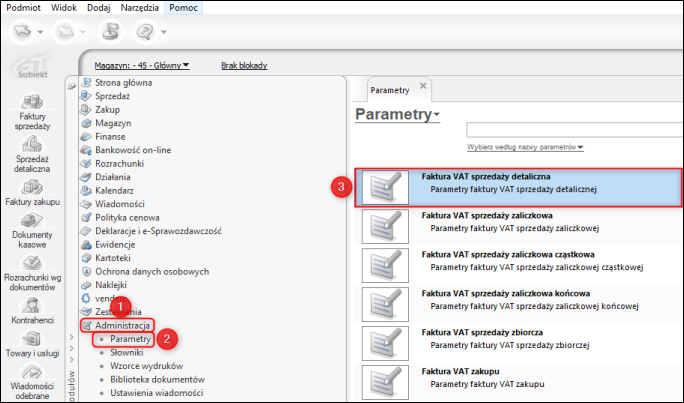Viewport: 684px width, 403px height.
Task: Select 'Parametry faktury VAT zakupu' text
Action: point(487,384)
